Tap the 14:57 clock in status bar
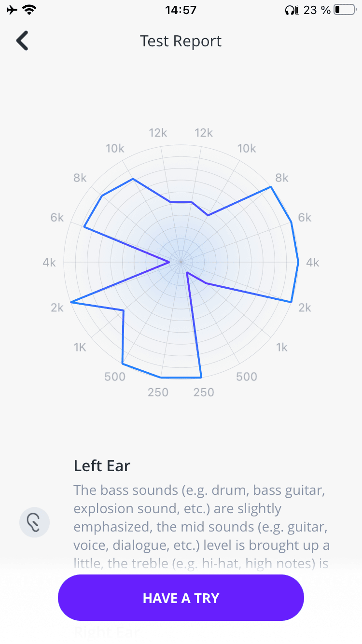This screenshot has height=644, width=362. click(x=181, y=10)
